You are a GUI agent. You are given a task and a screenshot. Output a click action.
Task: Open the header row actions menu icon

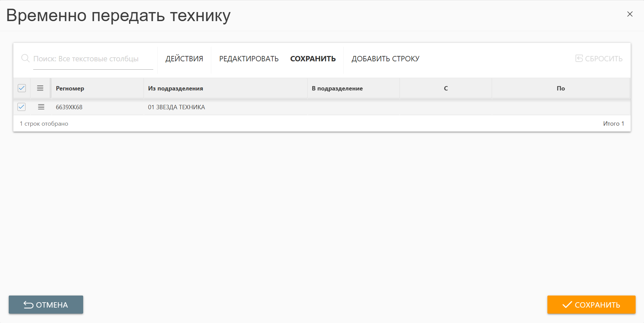point(40,88)
